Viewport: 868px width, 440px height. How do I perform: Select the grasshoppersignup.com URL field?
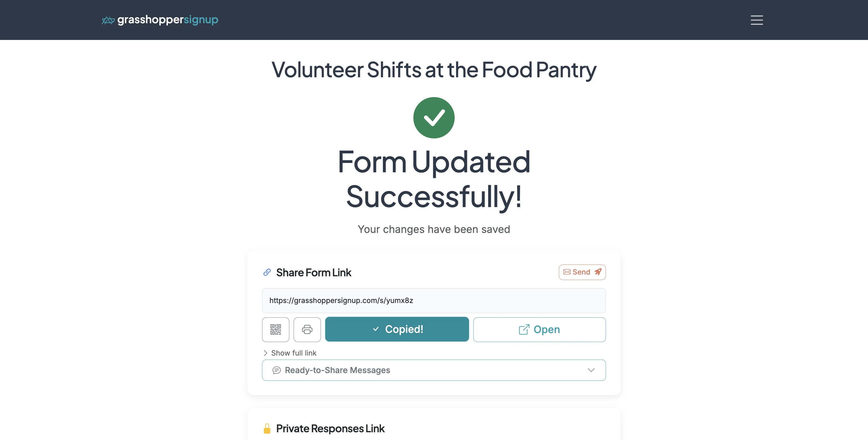[434, 300]
